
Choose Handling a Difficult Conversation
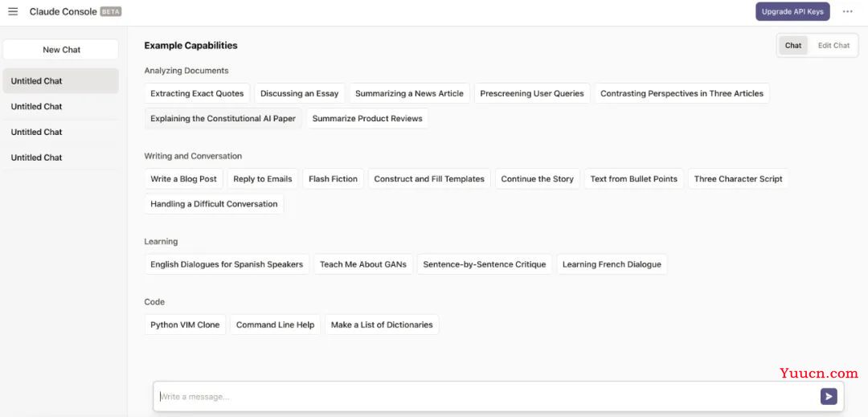(x=214, y=203)
